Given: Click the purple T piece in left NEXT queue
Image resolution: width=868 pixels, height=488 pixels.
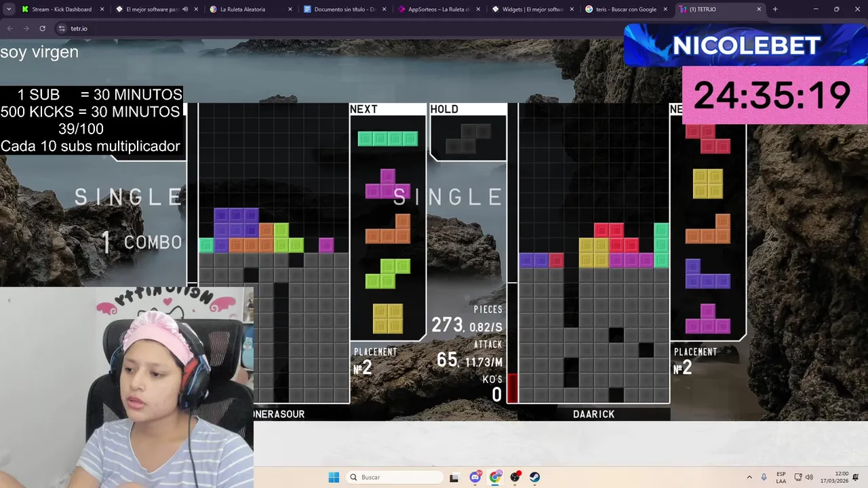Looking at the screenshot, I should 388,184.
